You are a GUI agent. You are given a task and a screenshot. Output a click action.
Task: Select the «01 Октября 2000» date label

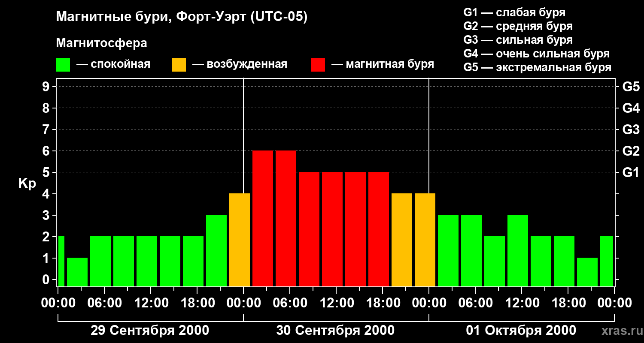coord(521,330)
